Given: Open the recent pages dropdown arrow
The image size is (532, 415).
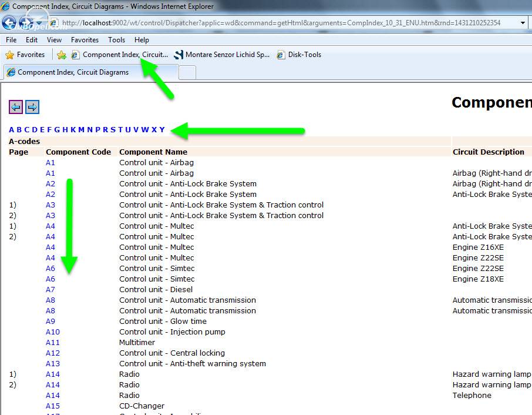Looking at the screenshot, I should click(39, 23).
